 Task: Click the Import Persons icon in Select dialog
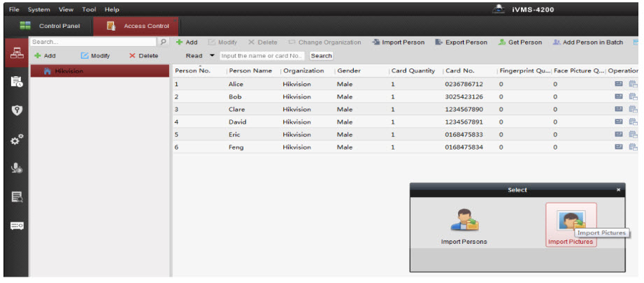click(x=464, y=222)
